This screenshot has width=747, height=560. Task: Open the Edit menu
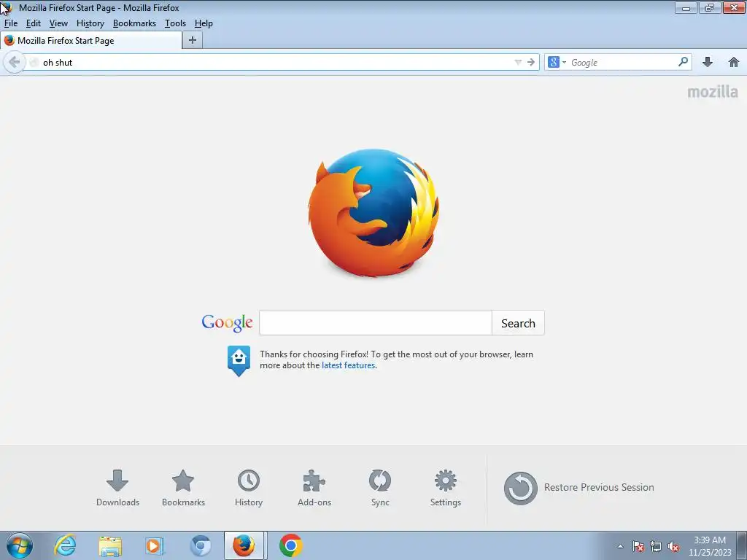(33, 23)
